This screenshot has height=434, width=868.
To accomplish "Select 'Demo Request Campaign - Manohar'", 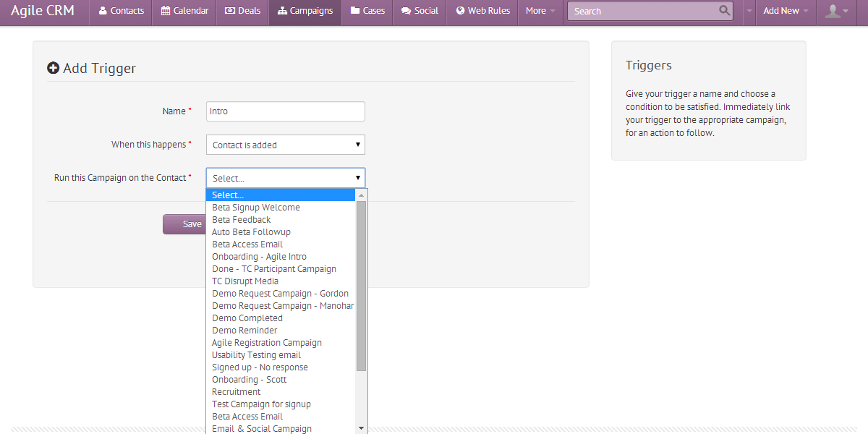I will (281, 306).
